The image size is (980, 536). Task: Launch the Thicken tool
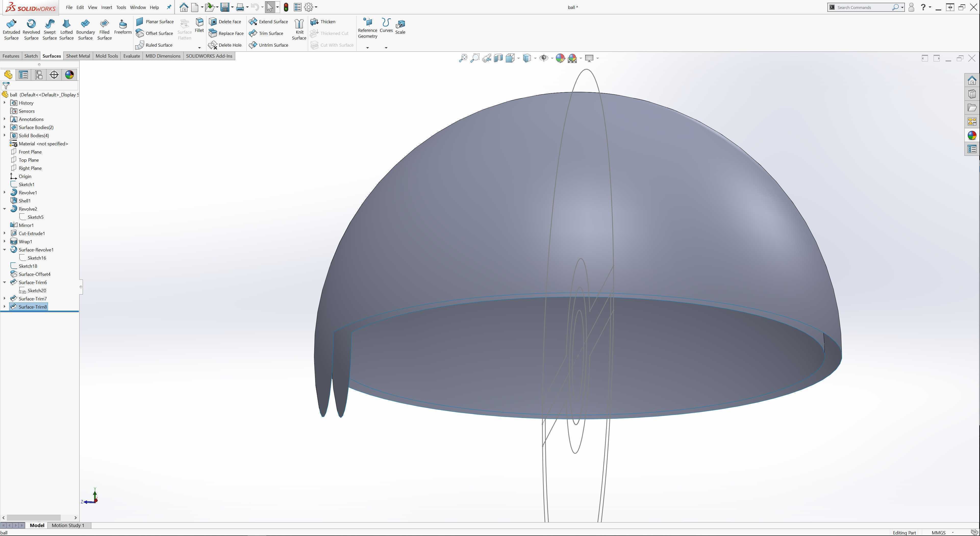pyautogui.click(x=323, y=22)
